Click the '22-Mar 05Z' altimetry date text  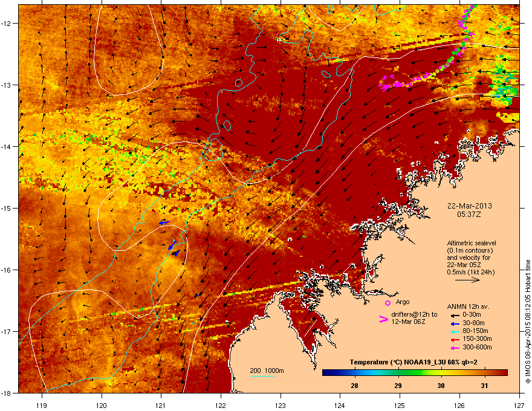(464, 265)
